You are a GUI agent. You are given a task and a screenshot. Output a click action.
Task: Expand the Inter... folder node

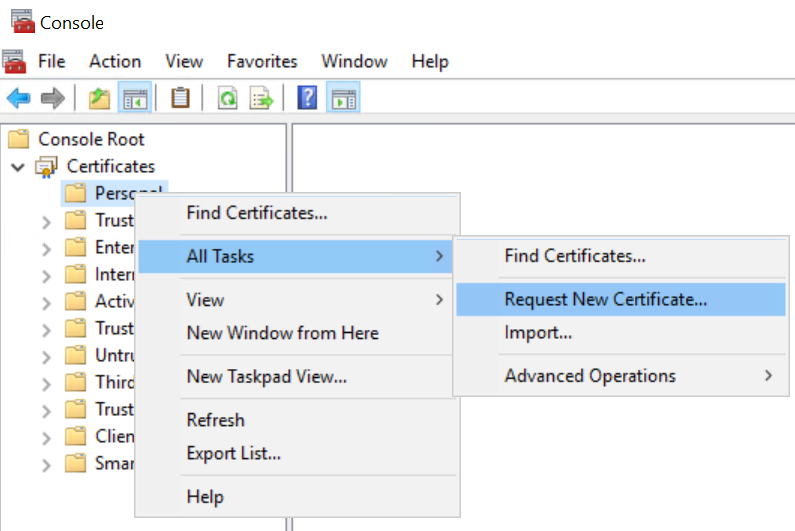coord(46,276)
